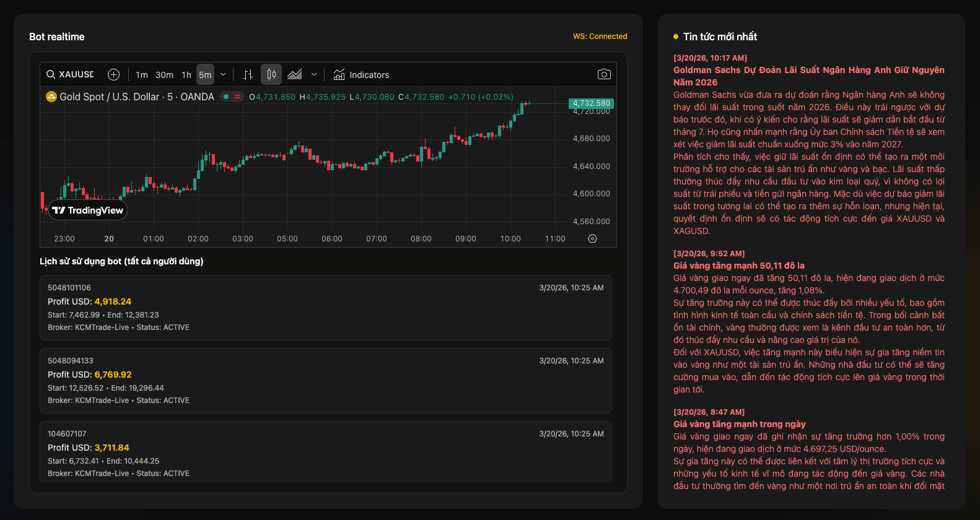Open XAUUSD symbol search

point(70,74)
